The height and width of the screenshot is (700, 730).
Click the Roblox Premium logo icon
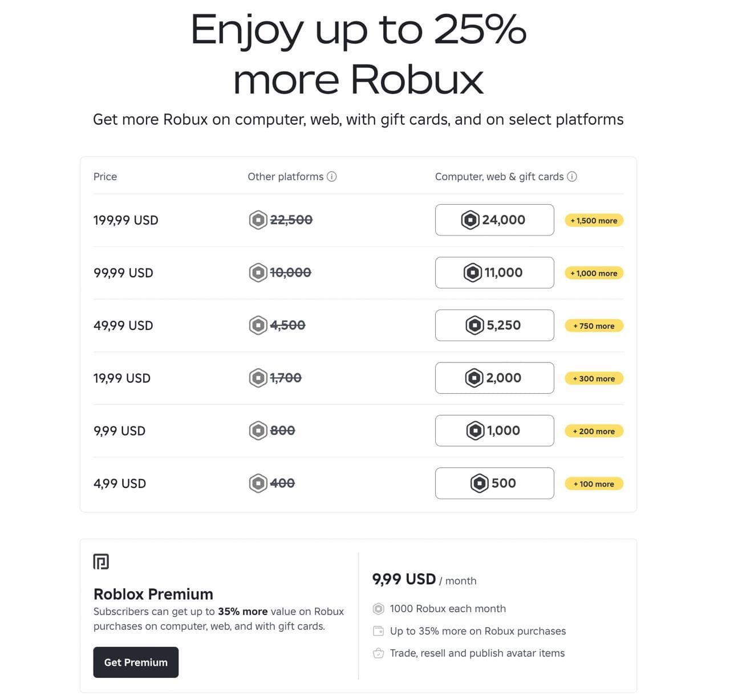pos(101,562)
